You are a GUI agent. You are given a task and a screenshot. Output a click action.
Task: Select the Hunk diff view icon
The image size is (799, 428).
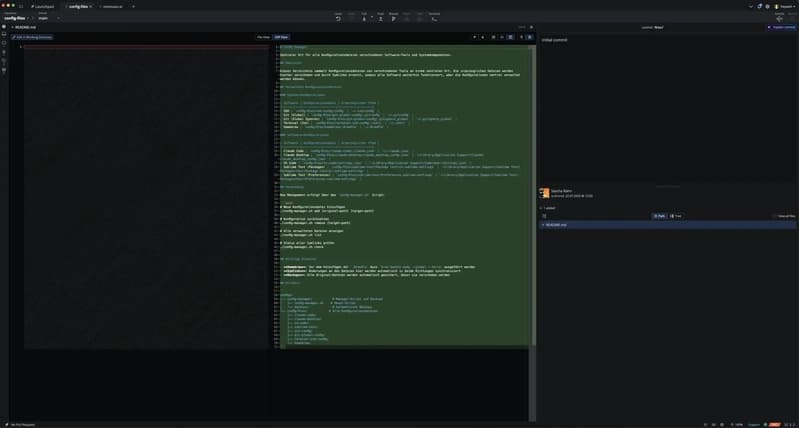(x=493, y=37)
